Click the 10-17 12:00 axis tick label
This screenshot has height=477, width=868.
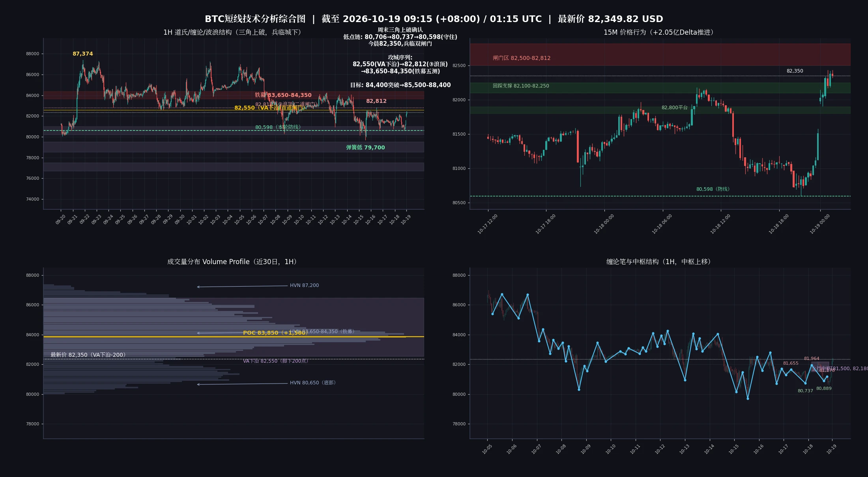point(488,224)
